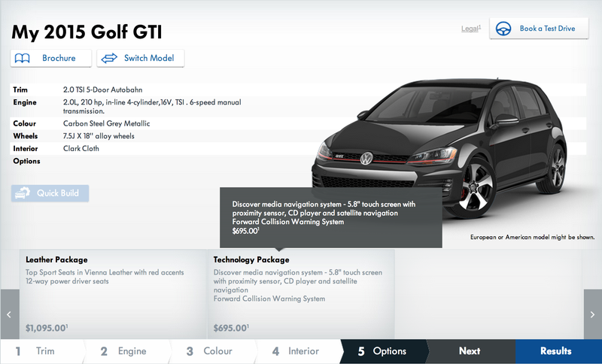The width and height of the screenshot is (602, 364).
Task: Select the Leather Package option
Action: coord(114,294)
